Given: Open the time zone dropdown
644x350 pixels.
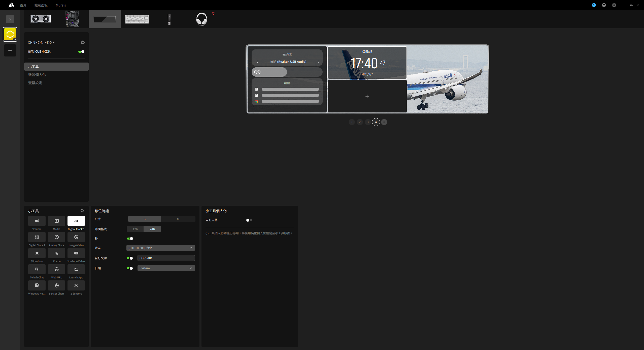Looking at the screenshot, I should coord(160,248).
